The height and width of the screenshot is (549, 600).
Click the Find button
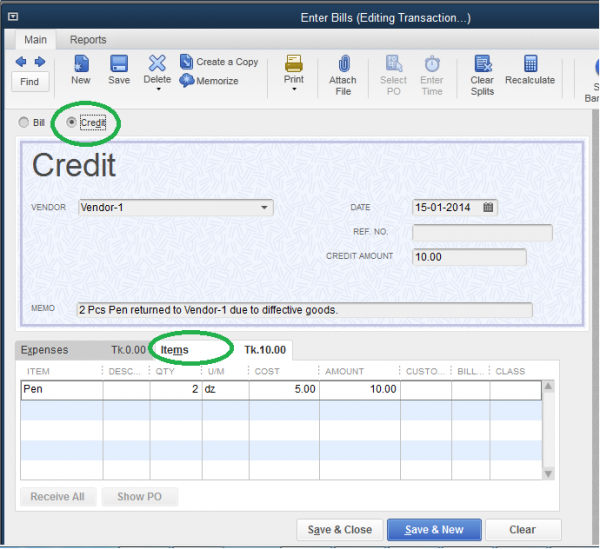click(30, 81)
